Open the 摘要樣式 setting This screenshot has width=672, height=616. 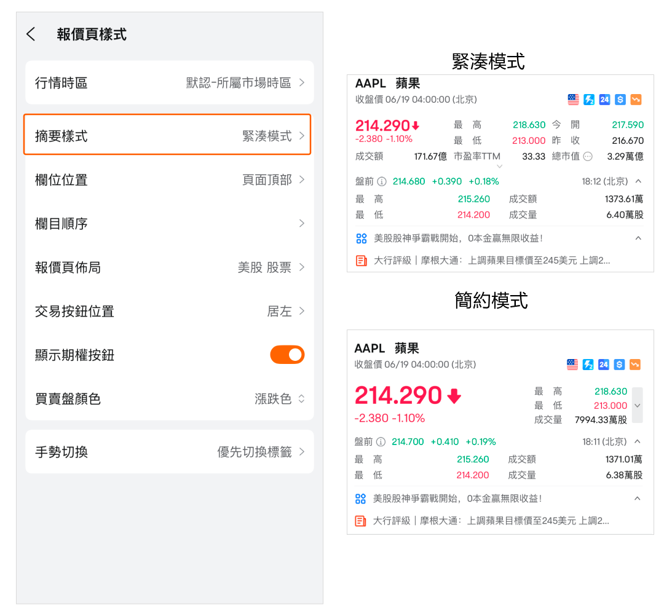(x=167, y=136)
